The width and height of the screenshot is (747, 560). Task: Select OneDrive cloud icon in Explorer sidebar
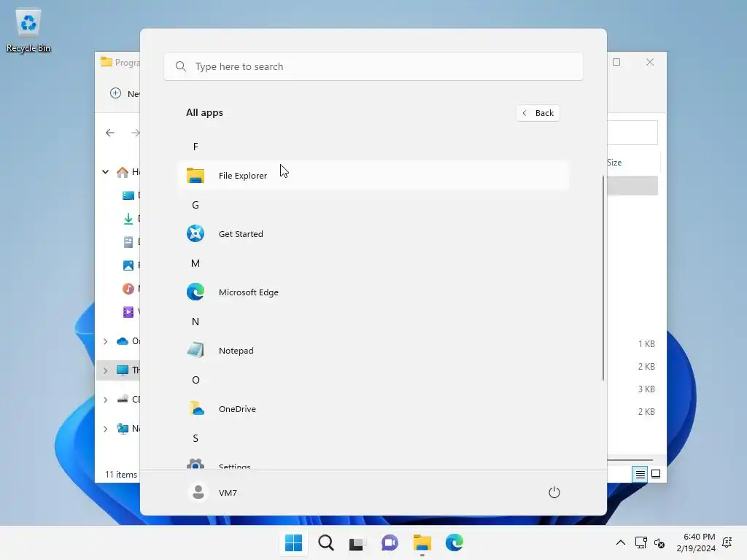coord(123,341)
